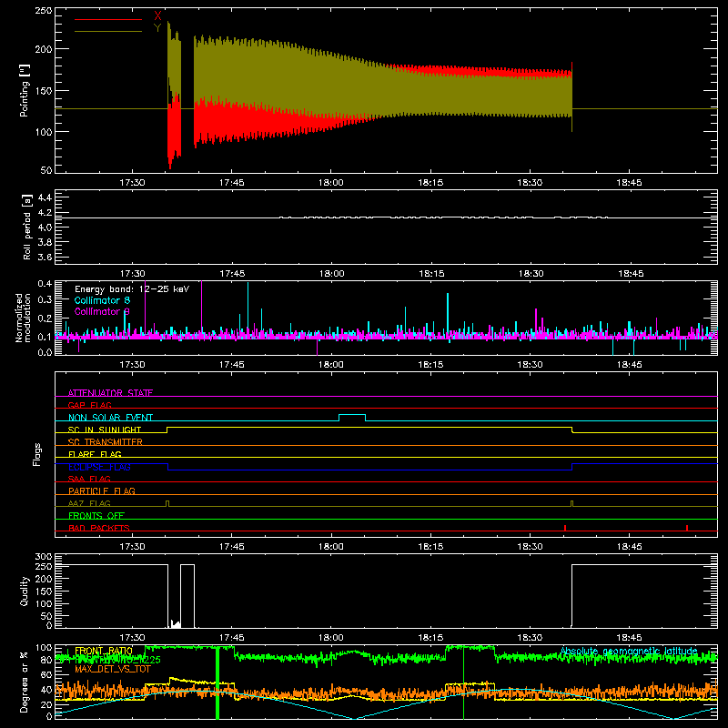This screenshot has width=728, height=728.
Task: Select the GAP_FLAG label
Action: point(89,405)
